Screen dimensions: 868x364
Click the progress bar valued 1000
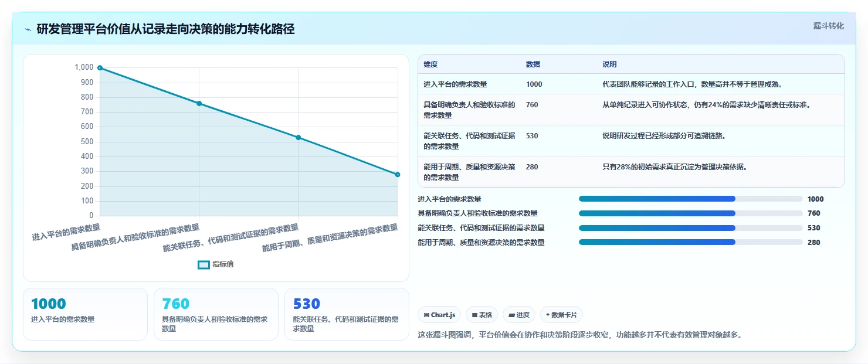690,199
